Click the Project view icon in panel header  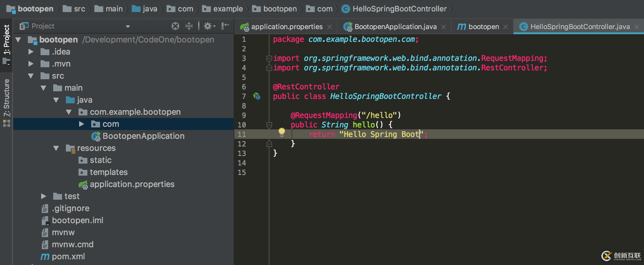tap(24, 26)
